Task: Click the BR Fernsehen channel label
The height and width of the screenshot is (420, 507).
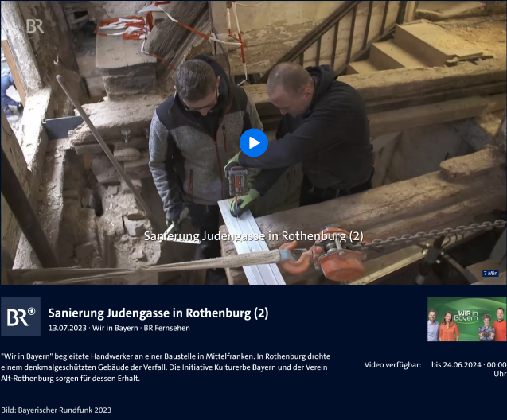Action: 167,328
